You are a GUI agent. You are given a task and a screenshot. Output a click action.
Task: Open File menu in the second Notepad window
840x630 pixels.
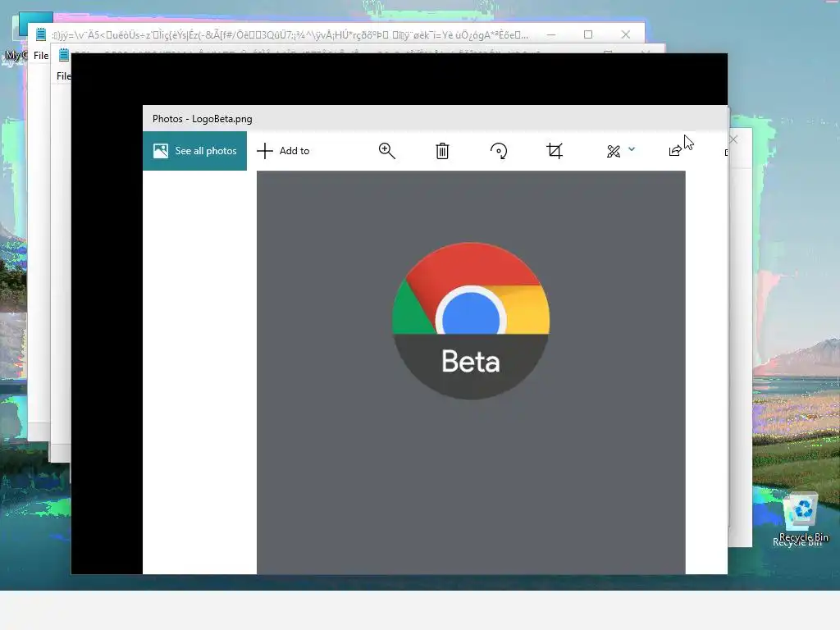pos(63,76)
